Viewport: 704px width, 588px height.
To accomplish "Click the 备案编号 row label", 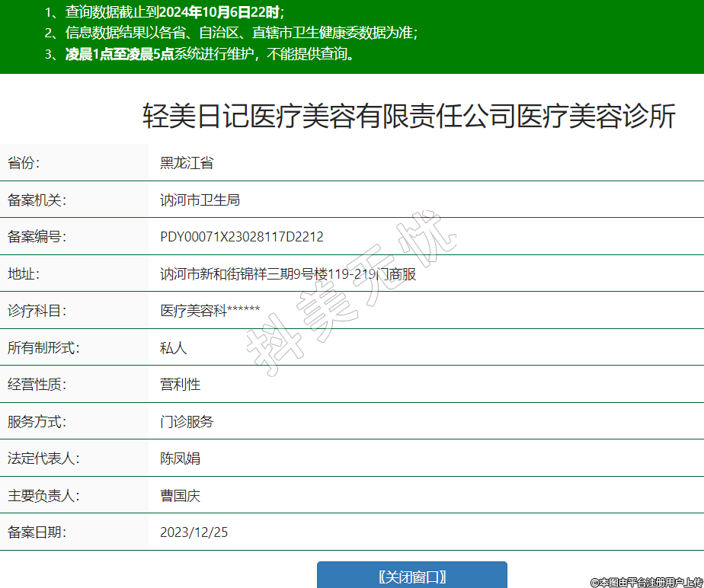I will coord(37,237).
